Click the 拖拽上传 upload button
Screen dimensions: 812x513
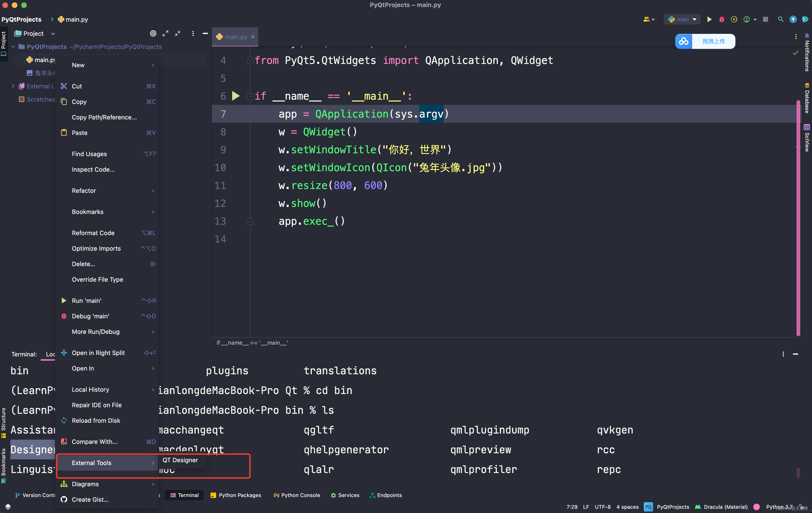pyautogui.click(x=714, y=41)
